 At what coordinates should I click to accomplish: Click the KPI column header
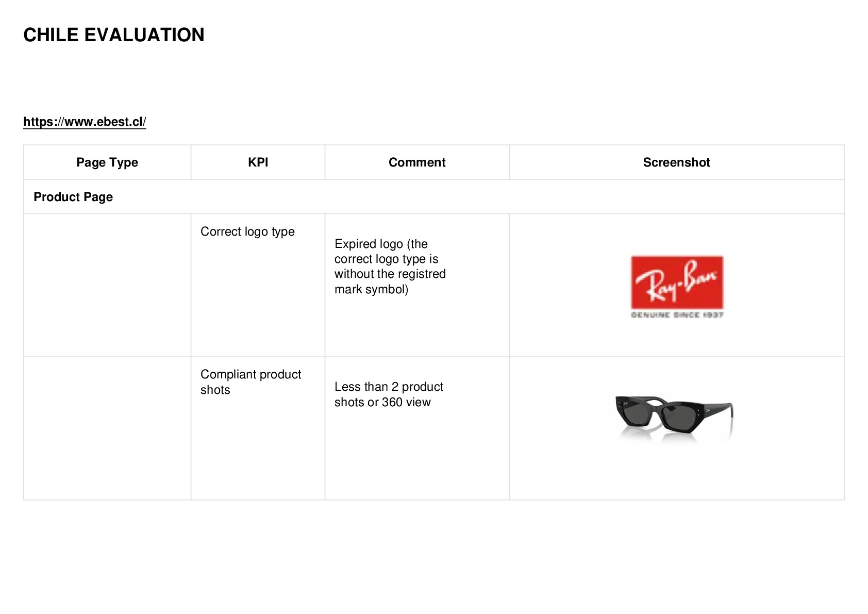258,162
